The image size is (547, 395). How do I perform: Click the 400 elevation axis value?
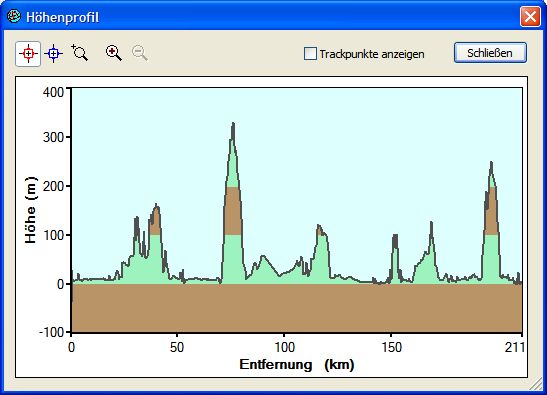click(x=53, y=92)
